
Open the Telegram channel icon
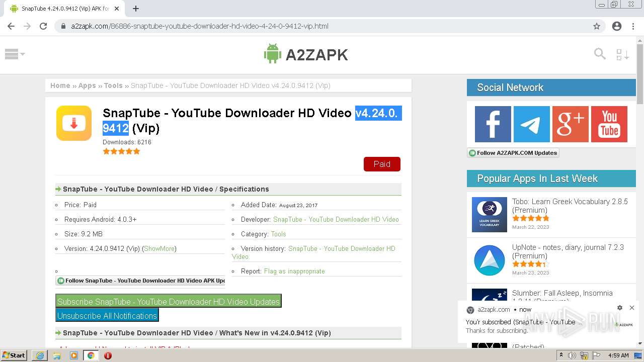click(532, 124)
